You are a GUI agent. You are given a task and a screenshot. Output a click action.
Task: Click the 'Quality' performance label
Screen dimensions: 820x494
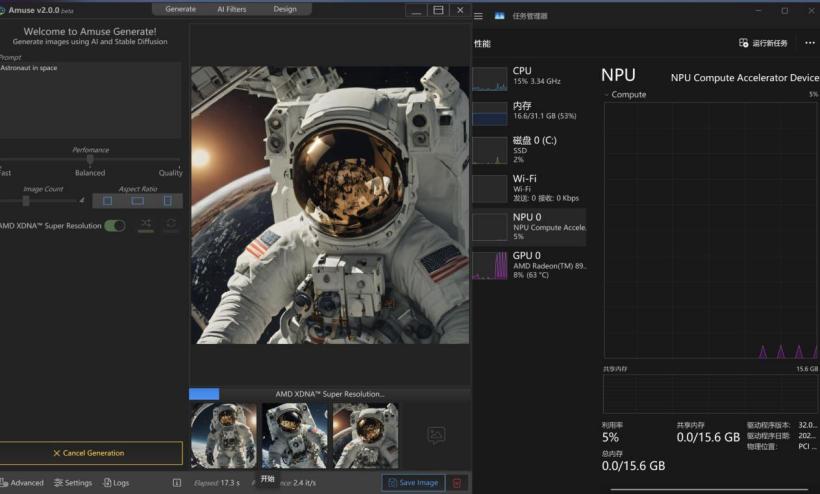(170, 173)
